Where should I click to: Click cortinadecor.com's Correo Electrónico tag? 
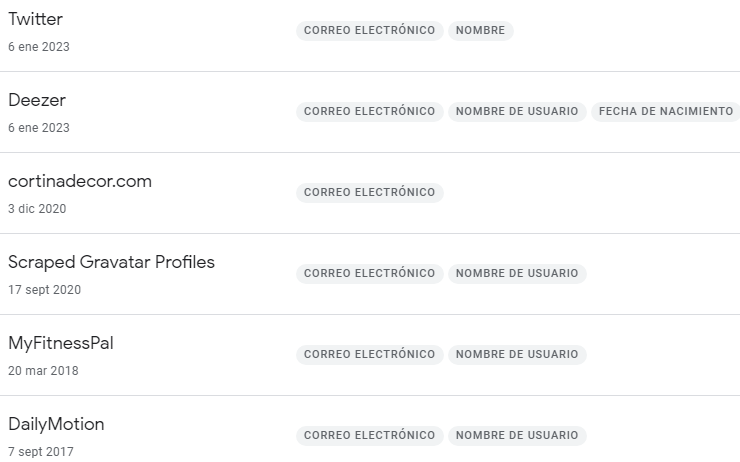coord(369,192)
